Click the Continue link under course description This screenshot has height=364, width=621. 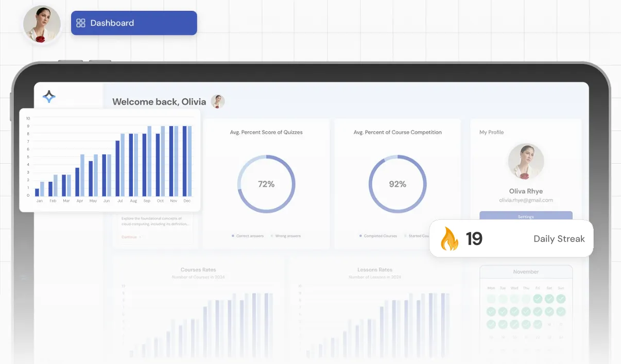point(131,237)
